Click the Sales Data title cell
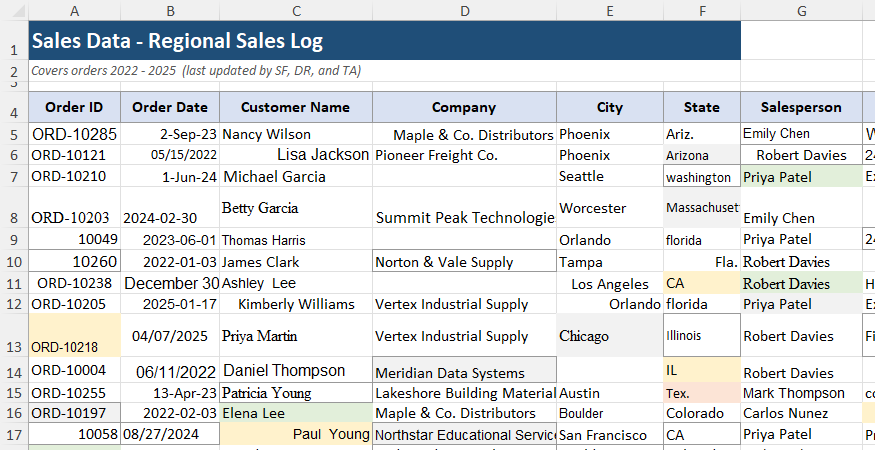 click(384, 41)
